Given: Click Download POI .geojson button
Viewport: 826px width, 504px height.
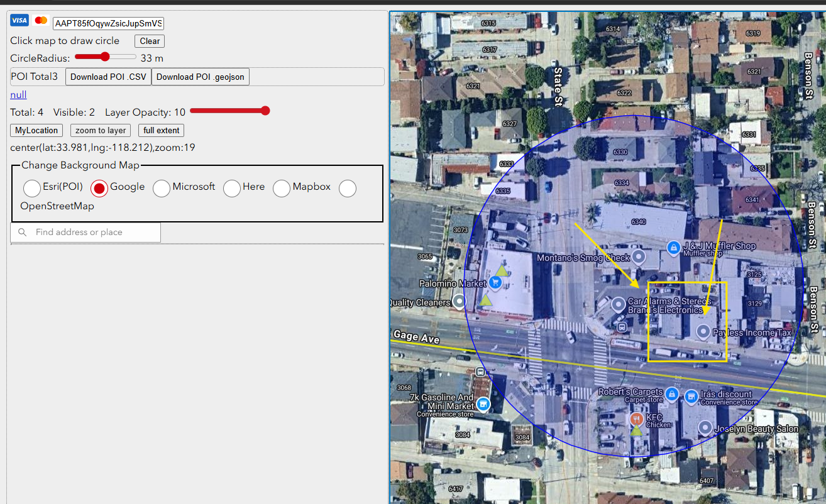Looking at the screenshot, I should coord(201,77).
